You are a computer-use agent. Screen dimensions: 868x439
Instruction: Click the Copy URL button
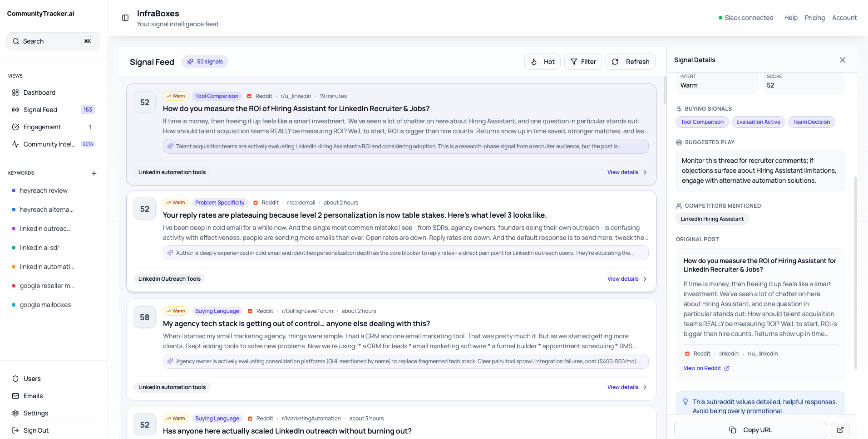(750, 430)
